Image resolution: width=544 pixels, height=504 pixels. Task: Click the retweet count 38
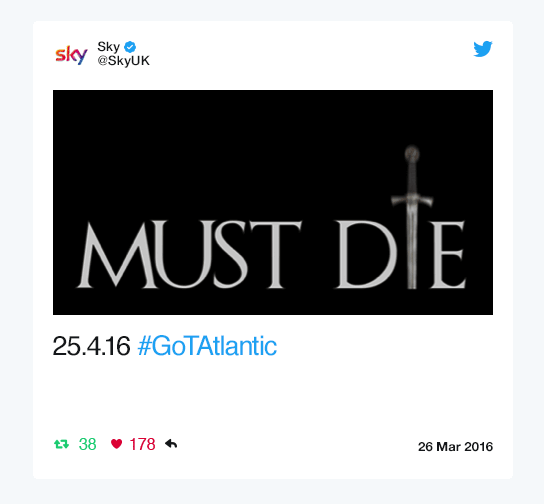click(x=87, y=444)
